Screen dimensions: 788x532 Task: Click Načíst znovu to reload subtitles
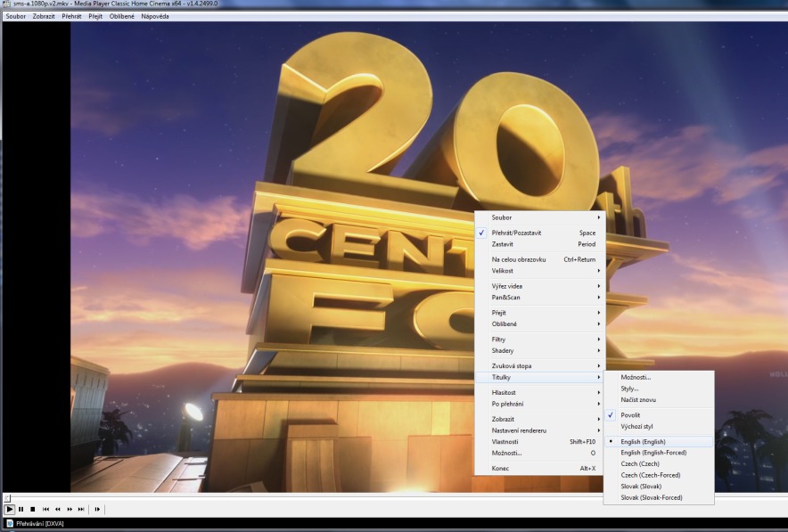pos(636,400)
